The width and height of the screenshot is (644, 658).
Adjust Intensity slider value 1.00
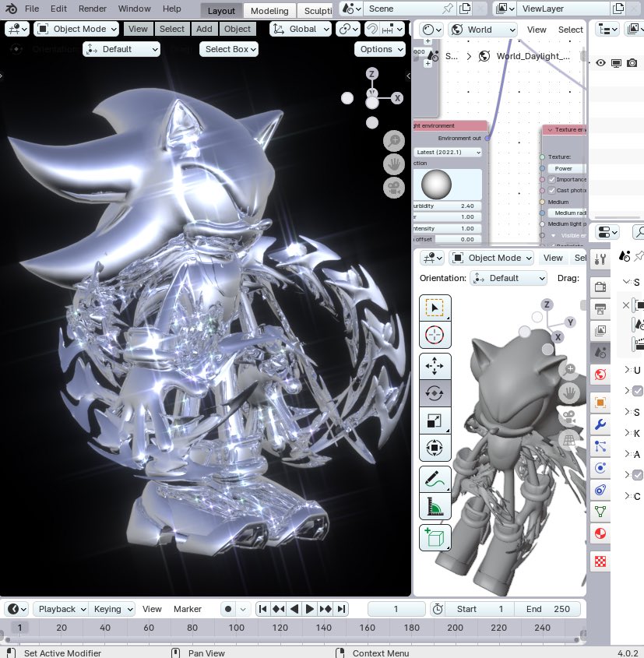click(x=448, y=228)
